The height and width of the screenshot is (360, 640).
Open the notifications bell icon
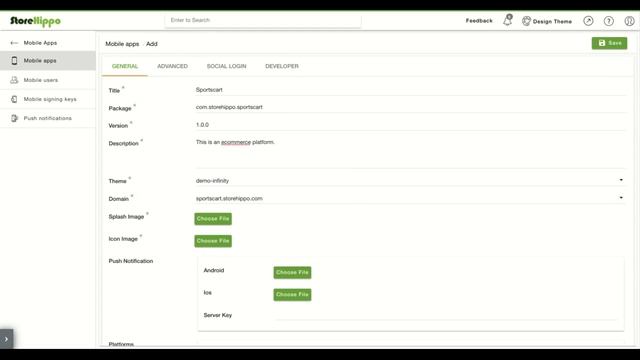pyautogui.click(x=507, y=20)
